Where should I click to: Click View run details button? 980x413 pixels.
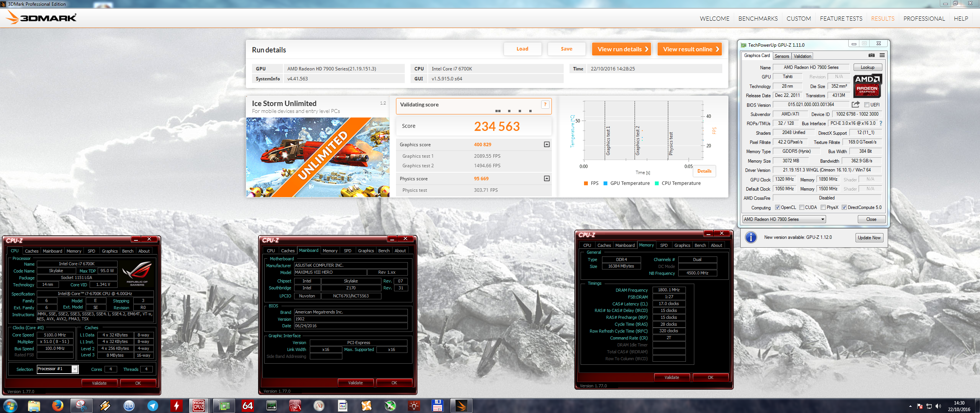tap(622, 49)
